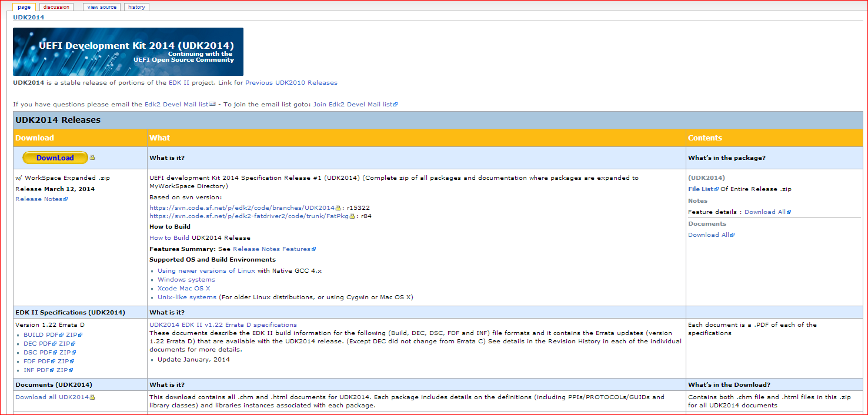This screenshot has height=415, width=868.
Task: Click the mail icon after Edk2 Devel Mail list
Action: click(212, 104)
